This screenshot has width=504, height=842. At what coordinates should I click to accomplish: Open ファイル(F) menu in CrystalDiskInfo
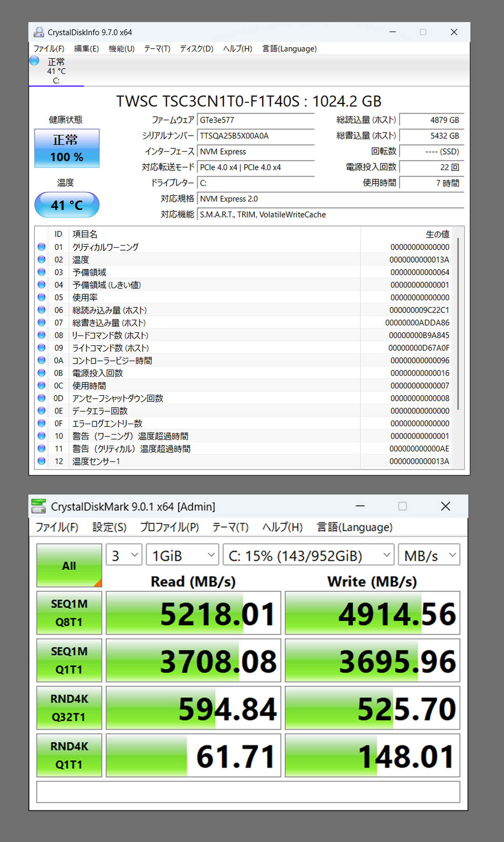tap(49, 49)
